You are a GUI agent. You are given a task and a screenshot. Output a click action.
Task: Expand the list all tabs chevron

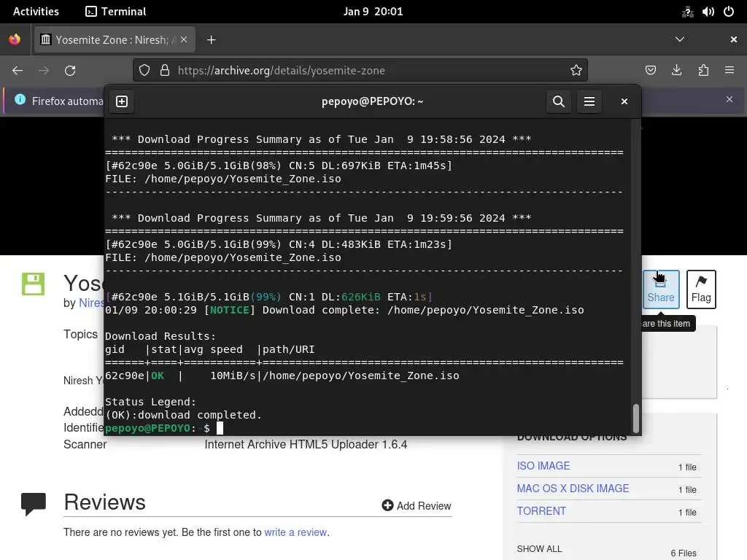coord(680,39)
